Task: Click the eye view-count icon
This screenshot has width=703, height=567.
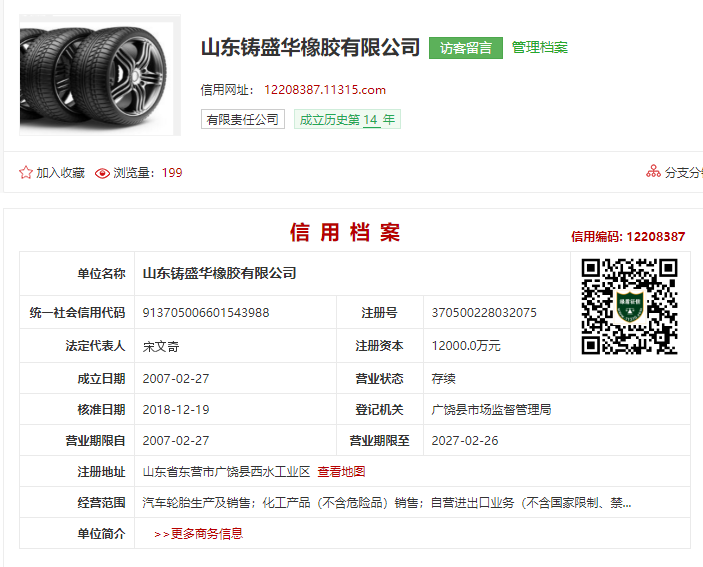Action: click(102, 173)
